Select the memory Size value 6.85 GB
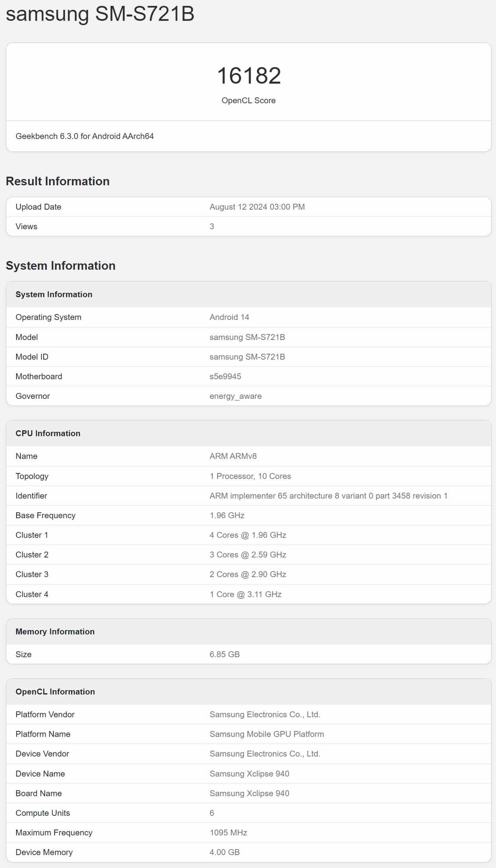496x868 pixels. pyautogui.click(x=225, y=654)
